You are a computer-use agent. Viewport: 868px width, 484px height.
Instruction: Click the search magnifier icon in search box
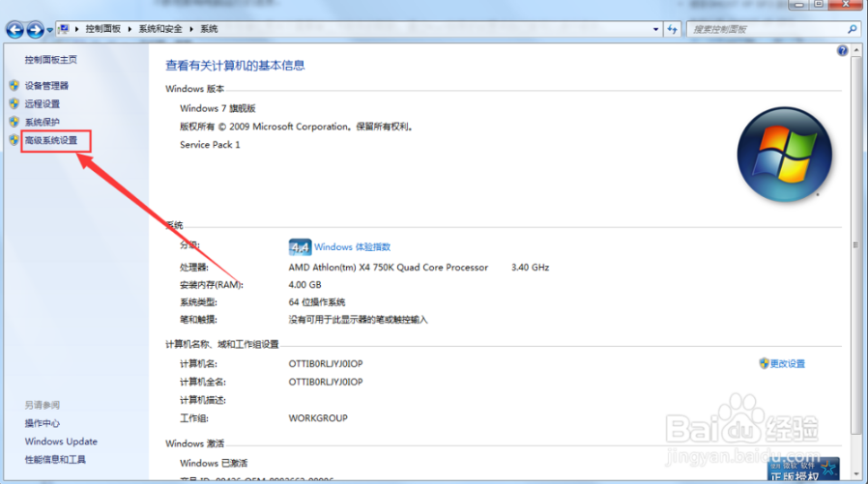click(x=853, y=29)
